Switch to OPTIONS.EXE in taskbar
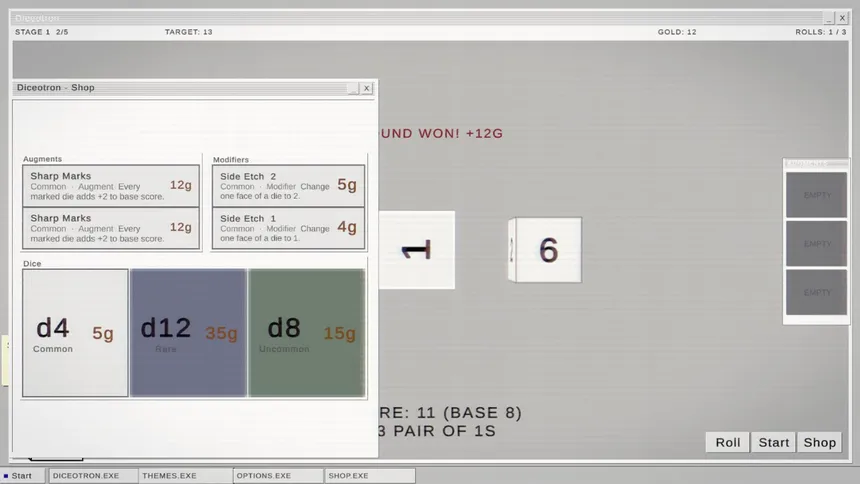This screenshot has width=860, height=484. (x=278, y=476)
